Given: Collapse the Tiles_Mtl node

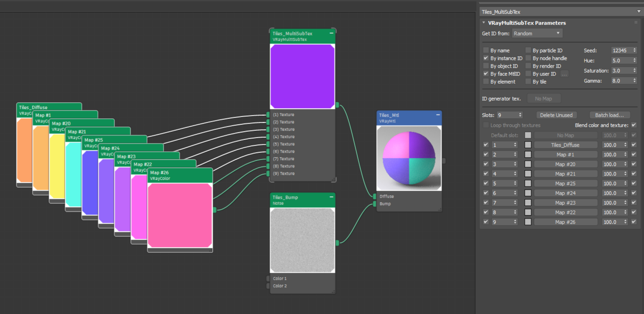Looking at the screenshot, I should 438,115.
